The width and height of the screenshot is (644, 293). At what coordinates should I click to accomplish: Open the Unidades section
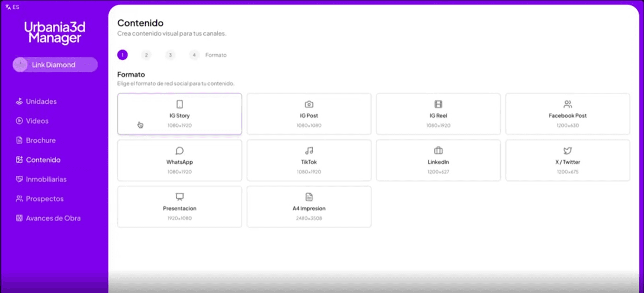(x=41, y=102)
